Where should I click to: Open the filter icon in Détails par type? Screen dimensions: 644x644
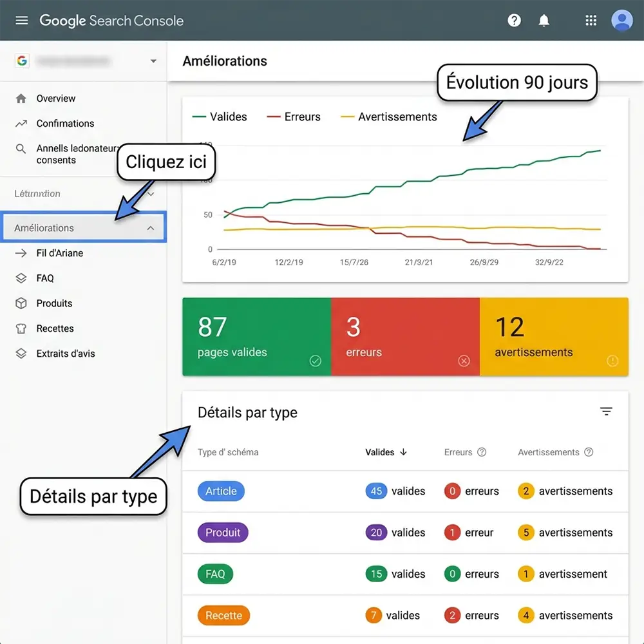click(x=606, y=411)
